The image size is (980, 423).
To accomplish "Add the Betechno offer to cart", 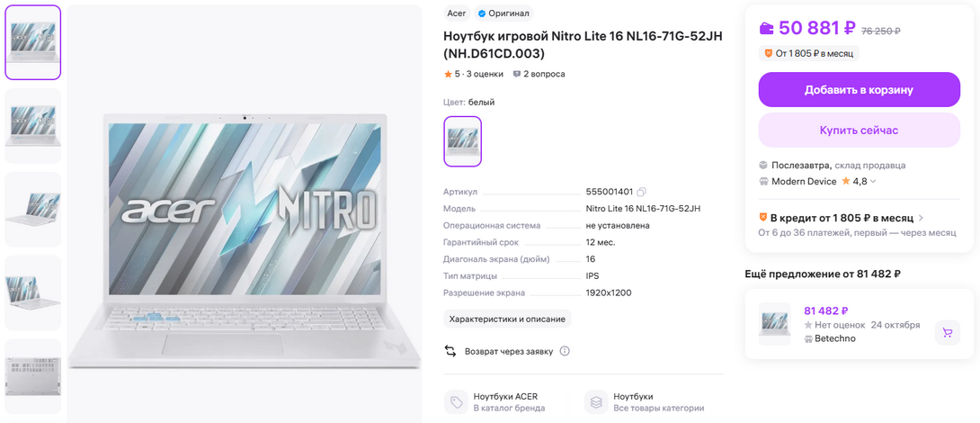I will [x=947, y=332].
